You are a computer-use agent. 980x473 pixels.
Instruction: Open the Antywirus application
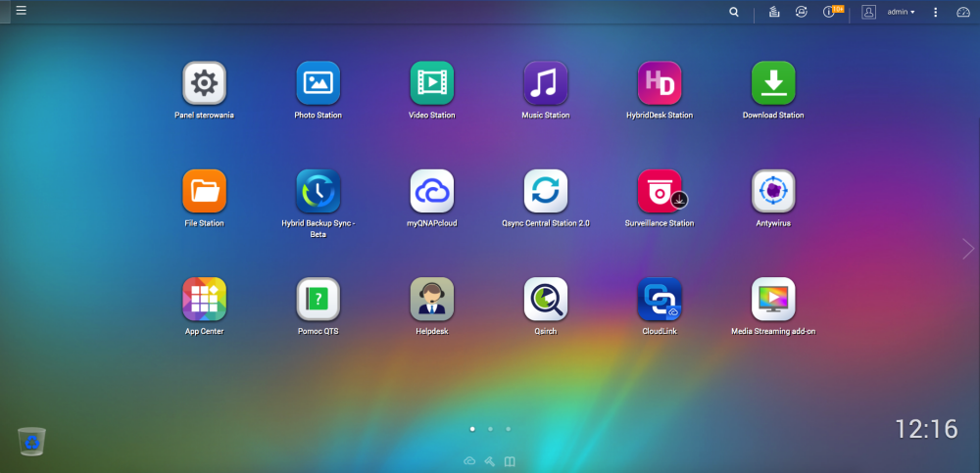click(773, 191)
